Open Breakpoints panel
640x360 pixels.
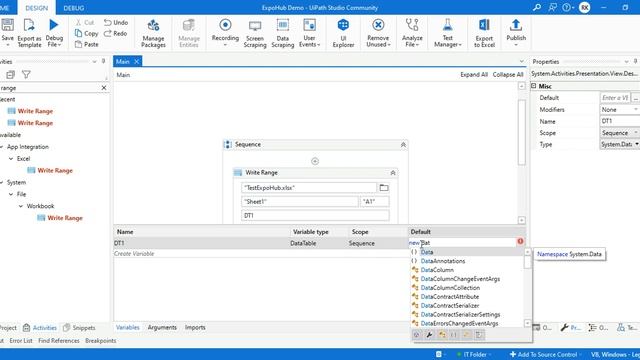pos(100,340)
